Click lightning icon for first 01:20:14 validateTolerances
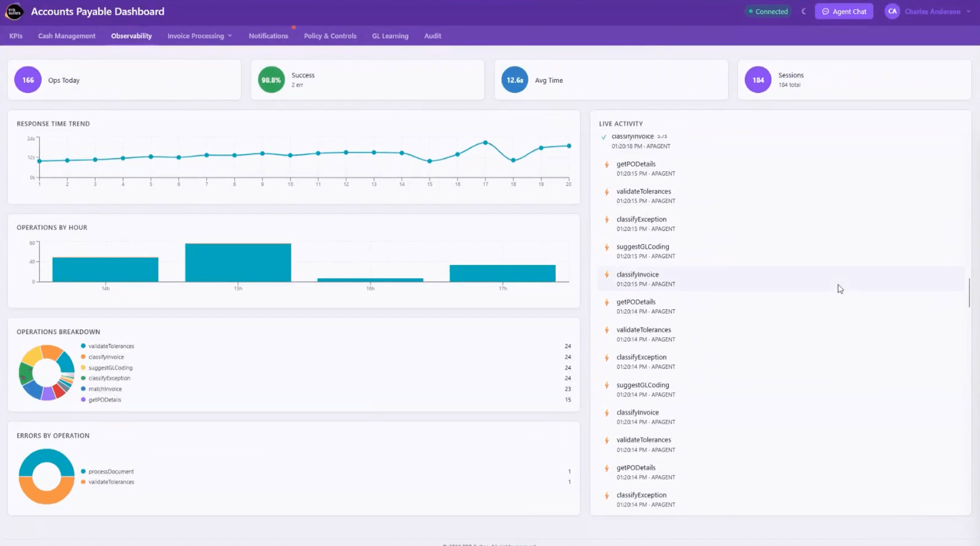The image size is (980, 546). tap(607, 330)
